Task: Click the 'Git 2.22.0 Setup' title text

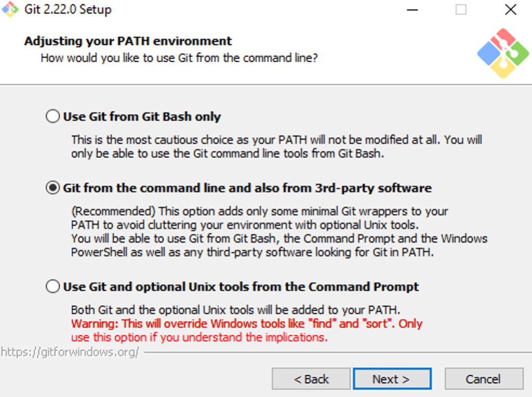Action: [x=68, y=9]
